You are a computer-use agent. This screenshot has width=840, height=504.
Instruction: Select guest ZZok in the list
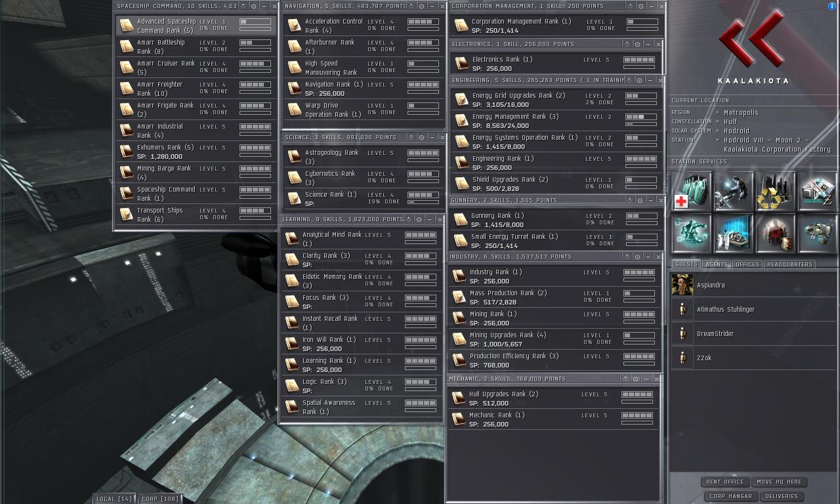pos(753,358)
